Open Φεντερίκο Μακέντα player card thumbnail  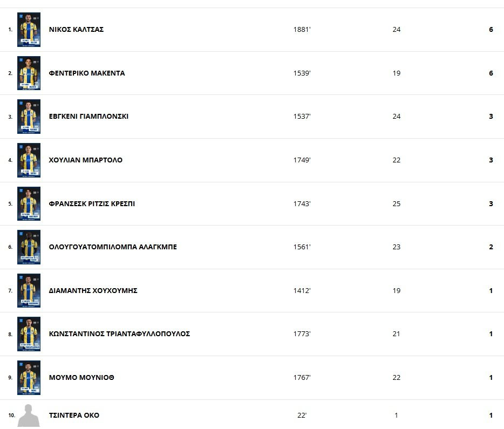coord(29,73)
